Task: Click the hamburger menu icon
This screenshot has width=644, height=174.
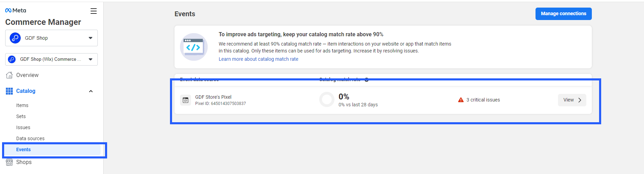Action: (x=94, y=11)
